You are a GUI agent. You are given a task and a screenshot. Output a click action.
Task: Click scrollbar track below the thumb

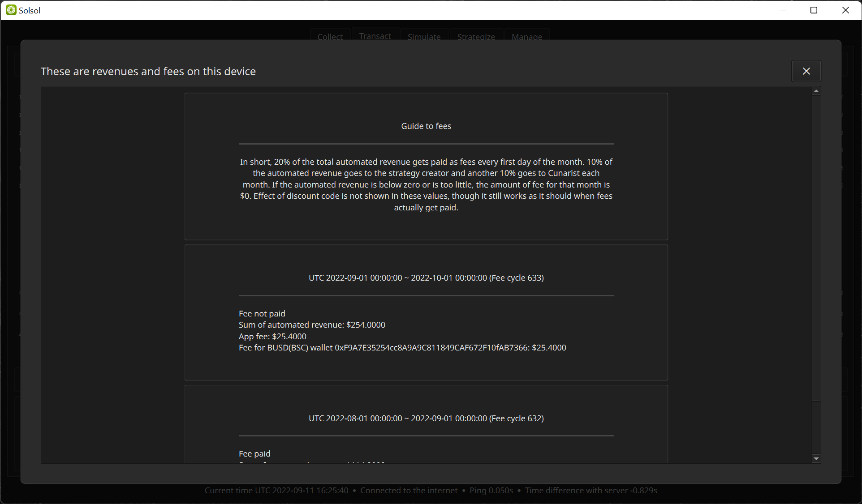coord(816,427)
